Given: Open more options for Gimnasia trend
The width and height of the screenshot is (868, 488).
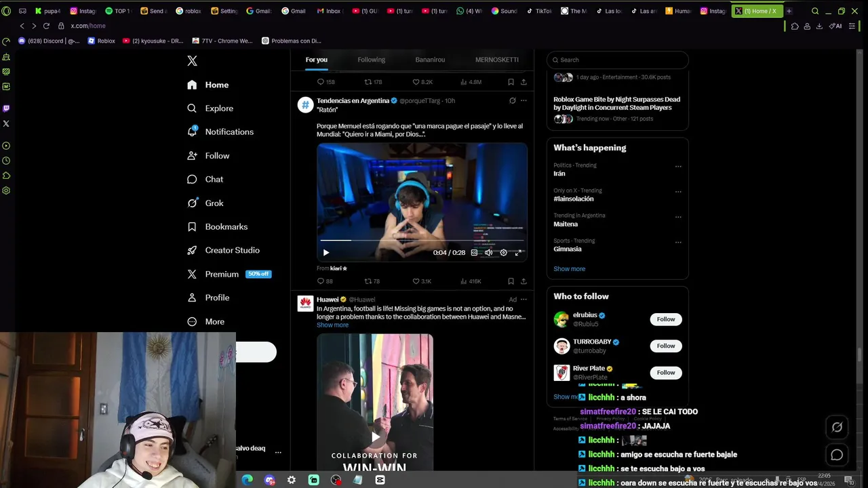Looking at the screenshot, I should pyautogui.click(x=678, y=241).
